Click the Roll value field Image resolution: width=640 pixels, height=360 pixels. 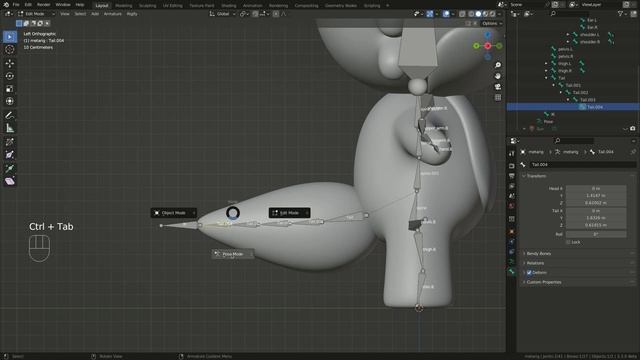[x=596, y=234]
